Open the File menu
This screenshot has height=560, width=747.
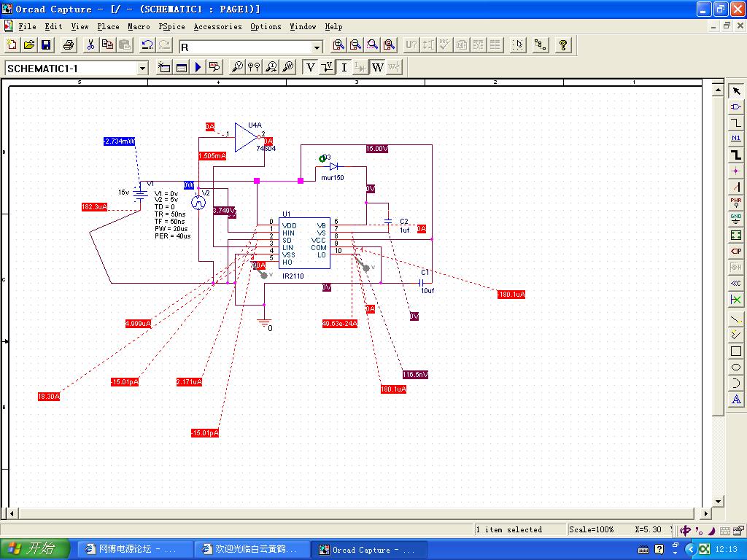coord(27,27)
